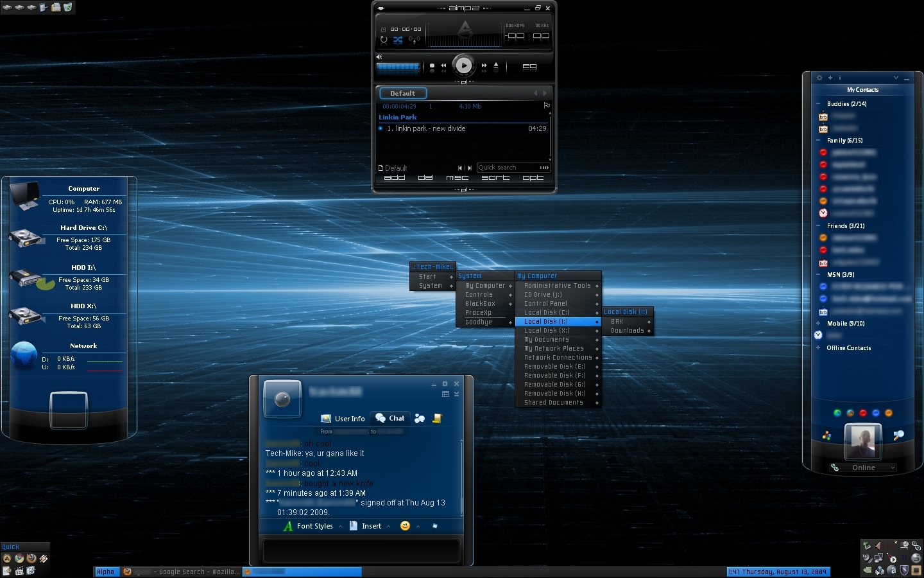Click the playlist flag icon in aimp2

coord(547,105)
